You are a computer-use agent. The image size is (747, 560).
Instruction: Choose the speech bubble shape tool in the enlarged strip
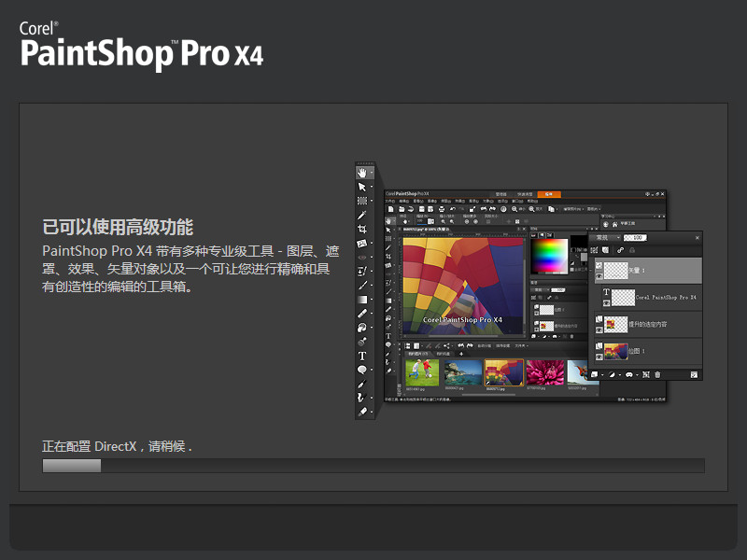pyautogui.click(x=362, y=370)
